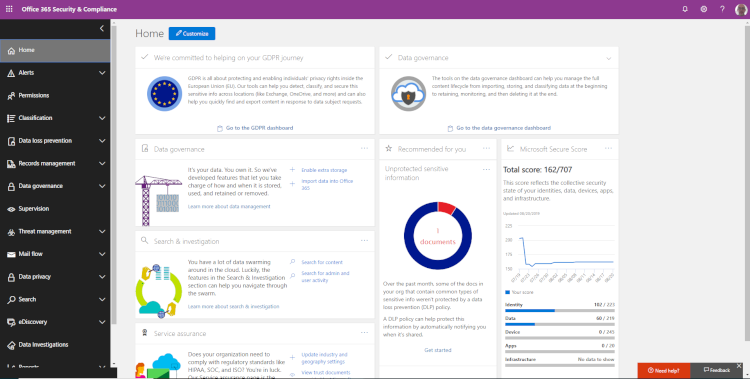This screenshot has height=379, width=750.
Task: Select Home in the navigation menu
Action: click(x=55, y=50)
